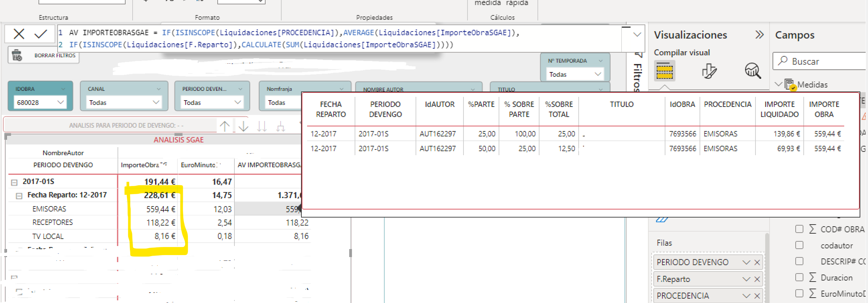
Task: Check the COD# OBRA field
Action: click(x=799, y=229)
